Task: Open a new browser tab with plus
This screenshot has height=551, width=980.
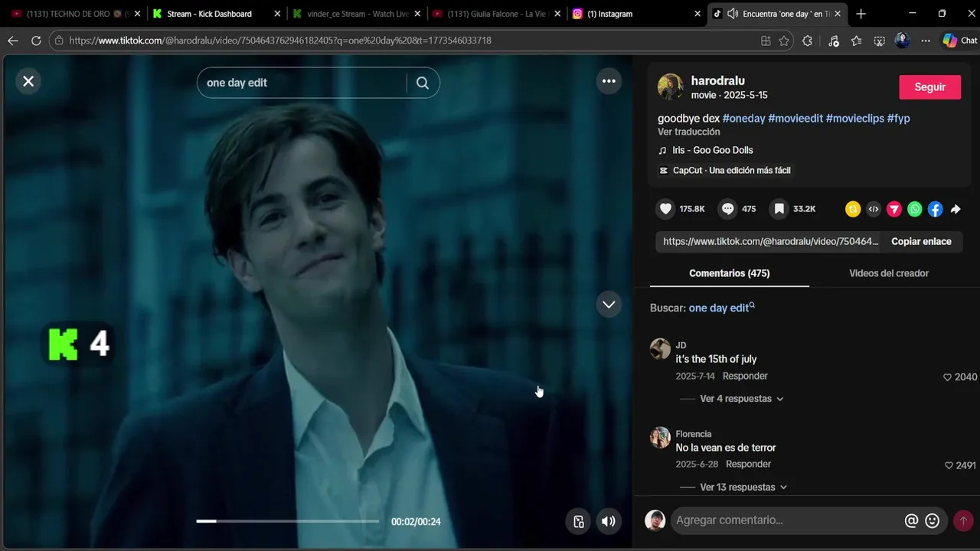Action: pyautogui.click(x=861, y=14)
